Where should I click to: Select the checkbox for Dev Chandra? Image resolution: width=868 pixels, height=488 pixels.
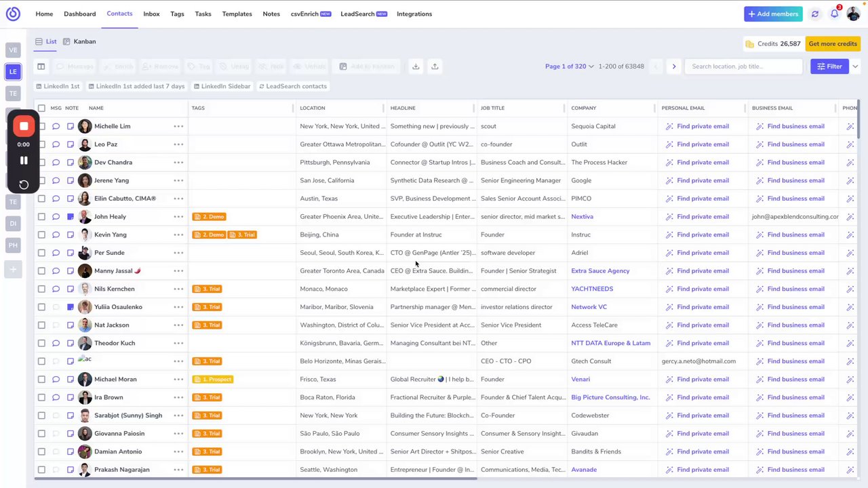(x=41, y=163)
